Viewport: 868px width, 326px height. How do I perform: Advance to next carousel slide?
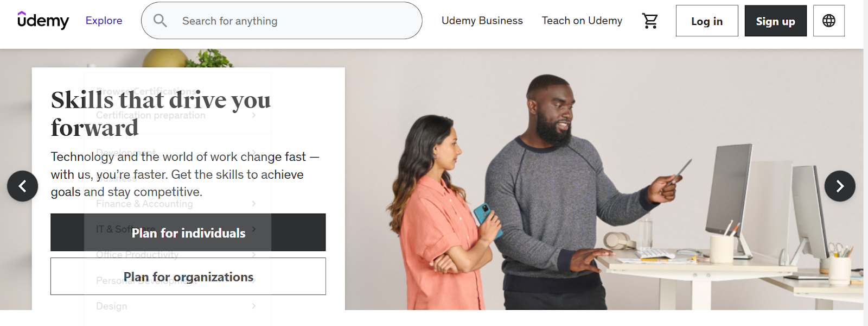[x=839, y=186]
